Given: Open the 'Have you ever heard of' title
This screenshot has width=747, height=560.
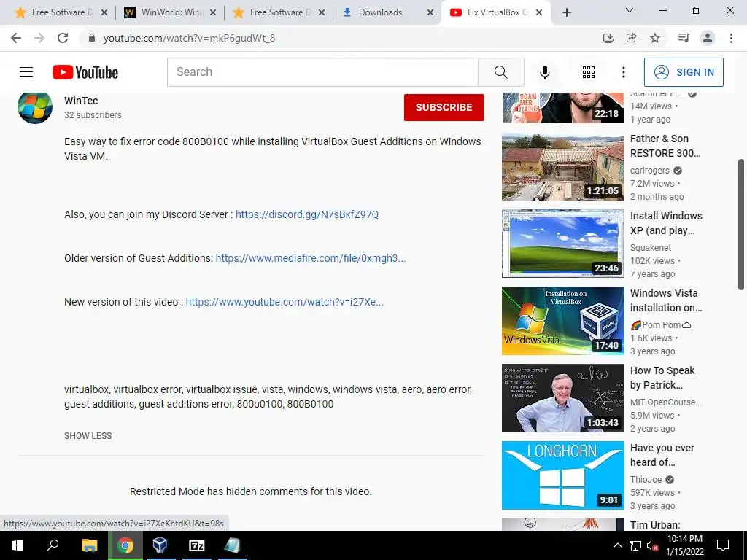Looking at the screenshot, I should click(662, 455).
